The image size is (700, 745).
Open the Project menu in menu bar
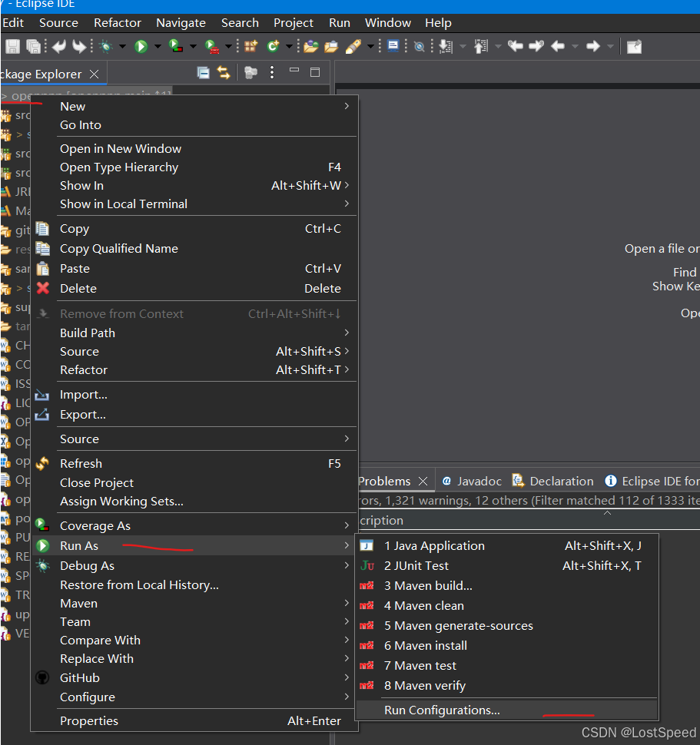point(294,23)
